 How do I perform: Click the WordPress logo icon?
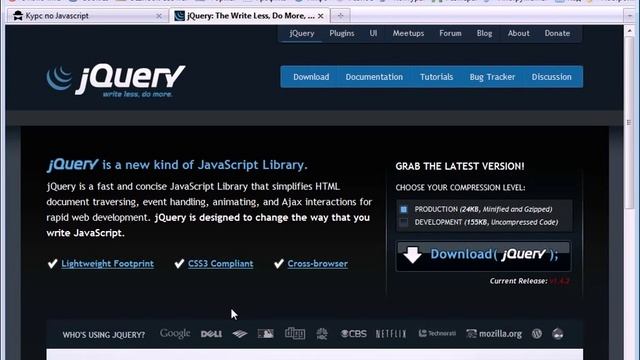(537, 334)
